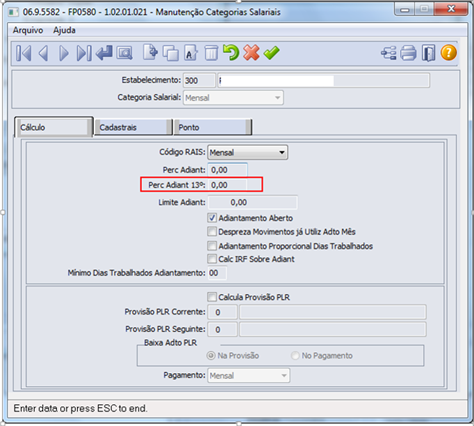
Task: Switch to the Ponto tab
Action: (213, 127)
